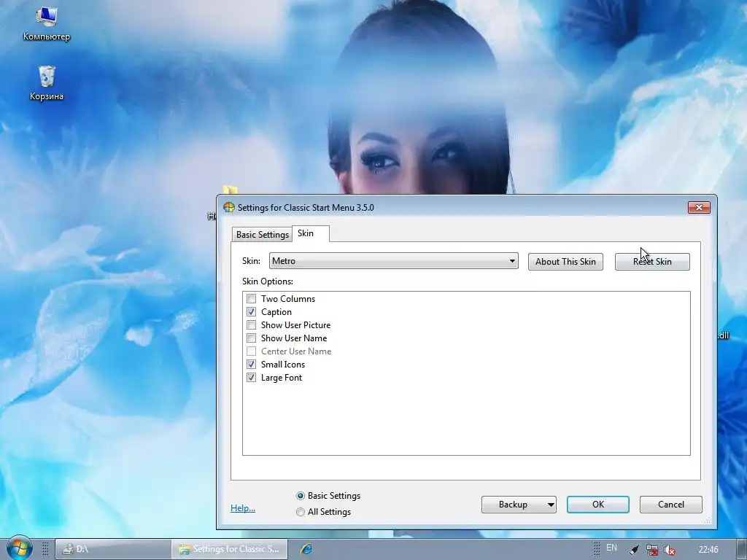Image resolution: width=747 pixels, height=560 pixels.
Task: Click the pen tray icon next to EN
Action: 634,550
